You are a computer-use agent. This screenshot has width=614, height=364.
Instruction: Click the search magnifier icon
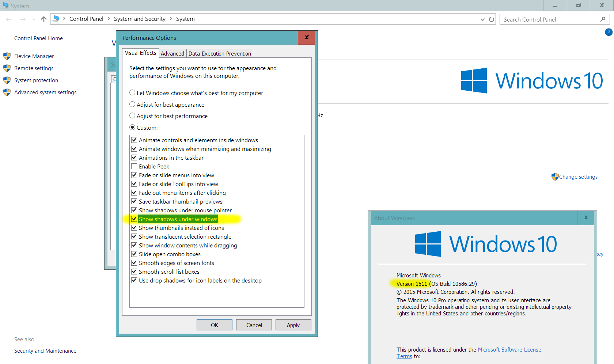click(603, 19)
